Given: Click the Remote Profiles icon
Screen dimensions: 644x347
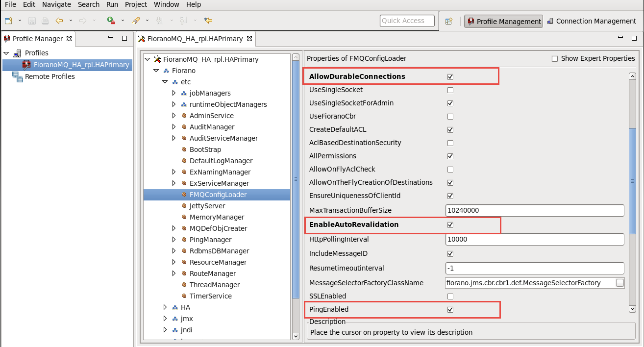Looking at the screenshot, I should coord(18,76).
